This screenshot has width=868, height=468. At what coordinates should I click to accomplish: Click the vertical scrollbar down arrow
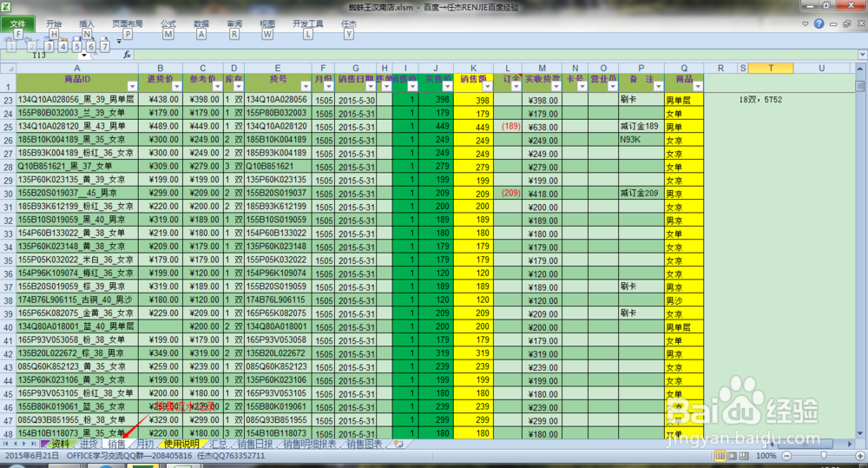[x=859, y=433]
